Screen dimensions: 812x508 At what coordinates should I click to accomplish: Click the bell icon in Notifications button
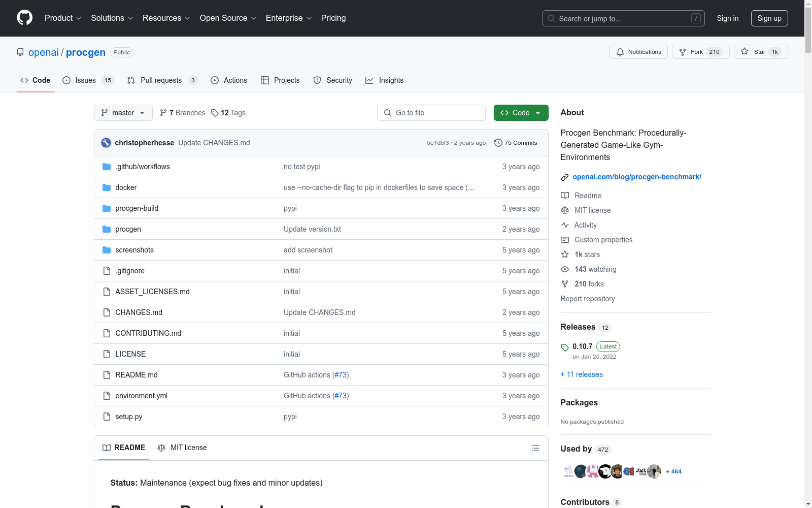tap(620, 52)
